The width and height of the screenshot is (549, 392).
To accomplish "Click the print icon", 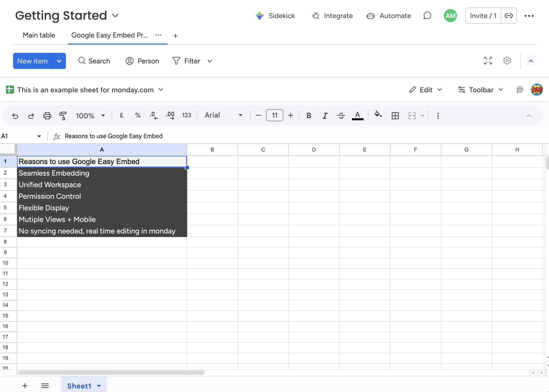I will pyautogui.click(x=47, y=116).
